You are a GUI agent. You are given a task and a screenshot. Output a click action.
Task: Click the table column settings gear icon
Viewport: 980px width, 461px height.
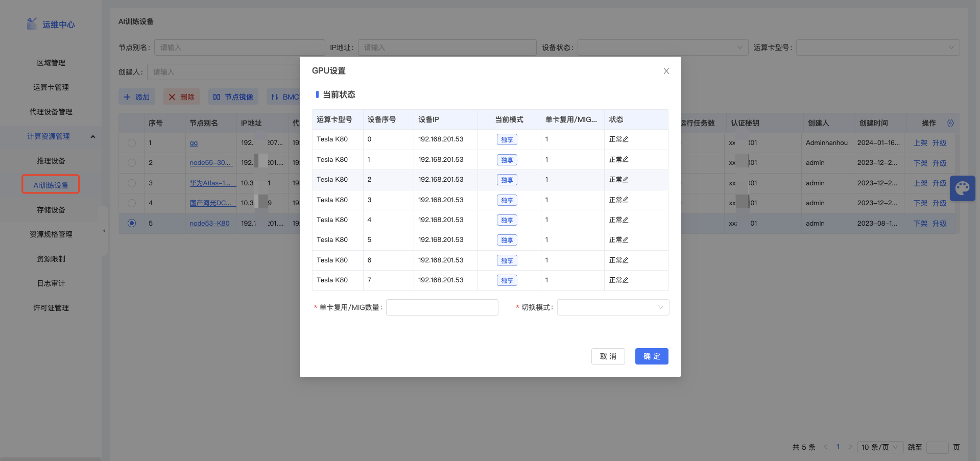(x=950, y=123)
